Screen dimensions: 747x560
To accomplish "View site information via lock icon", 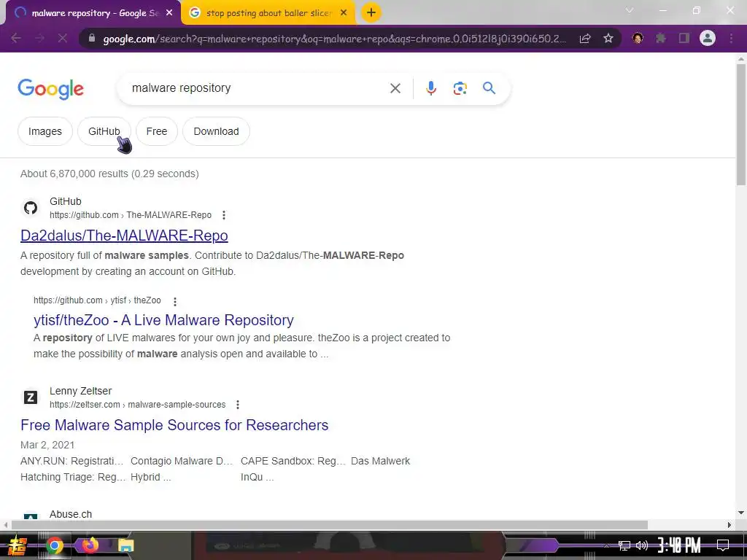I will pyautogui.click(x=92, y=38).
